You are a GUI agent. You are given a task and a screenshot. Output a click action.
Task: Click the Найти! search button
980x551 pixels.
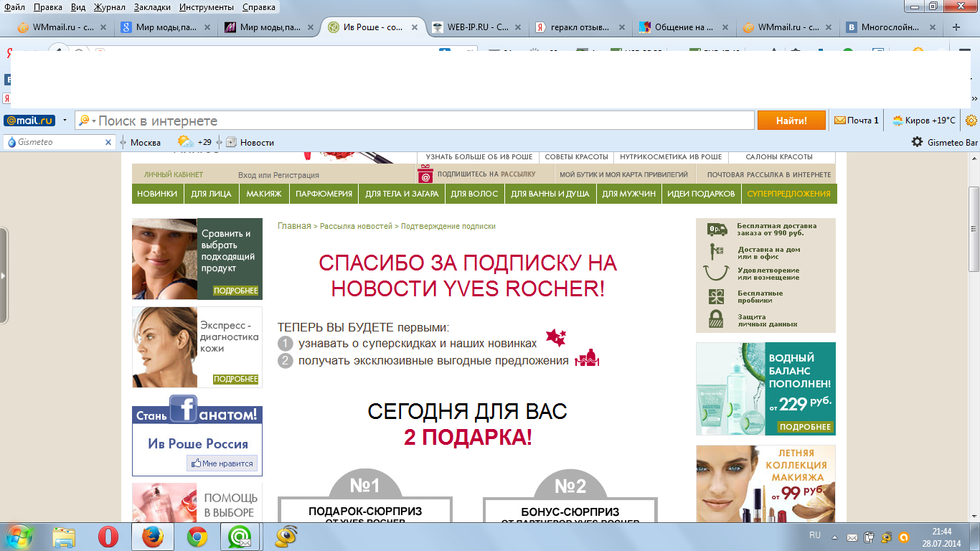click(791, 121)
